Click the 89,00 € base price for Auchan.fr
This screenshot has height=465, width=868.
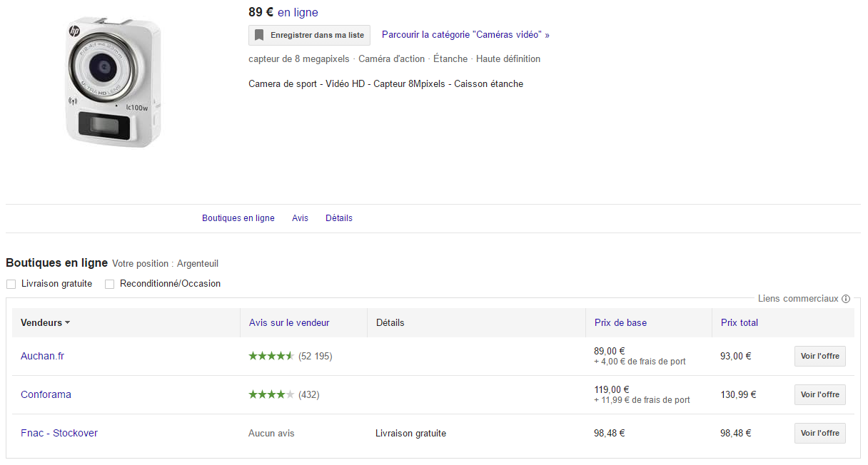[x=610, y=351]
